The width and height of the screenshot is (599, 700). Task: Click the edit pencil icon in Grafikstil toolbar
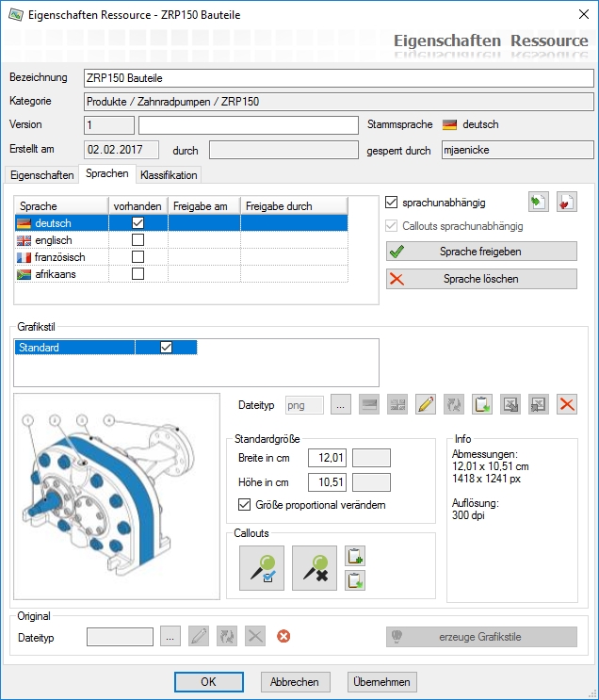point(426,404)
